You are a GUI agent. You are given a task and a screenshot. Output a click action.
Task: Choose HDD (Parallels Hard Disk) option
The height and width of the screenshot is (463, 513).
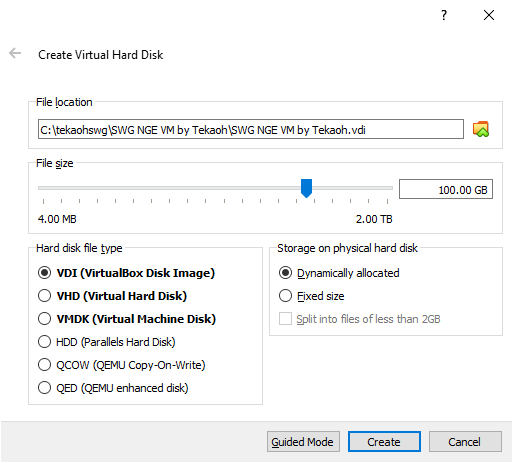click(x=107, y=342)
